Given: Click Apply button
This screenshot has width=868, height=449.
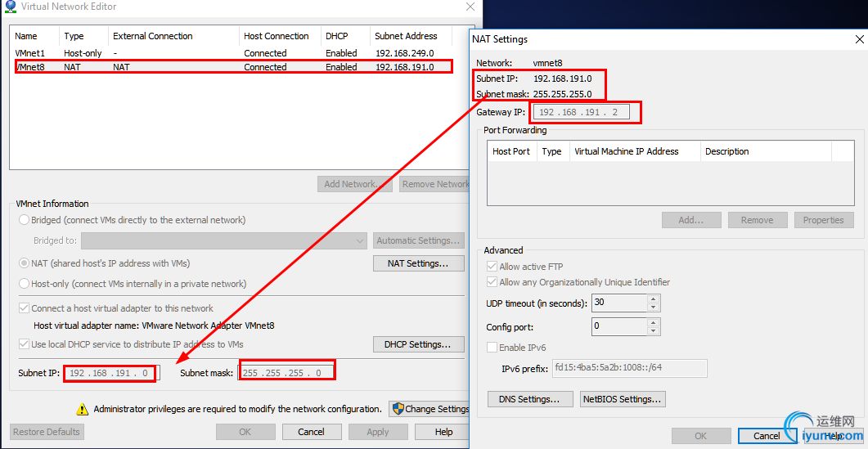Looking at the screenshot, I should (x=378, y=432).
